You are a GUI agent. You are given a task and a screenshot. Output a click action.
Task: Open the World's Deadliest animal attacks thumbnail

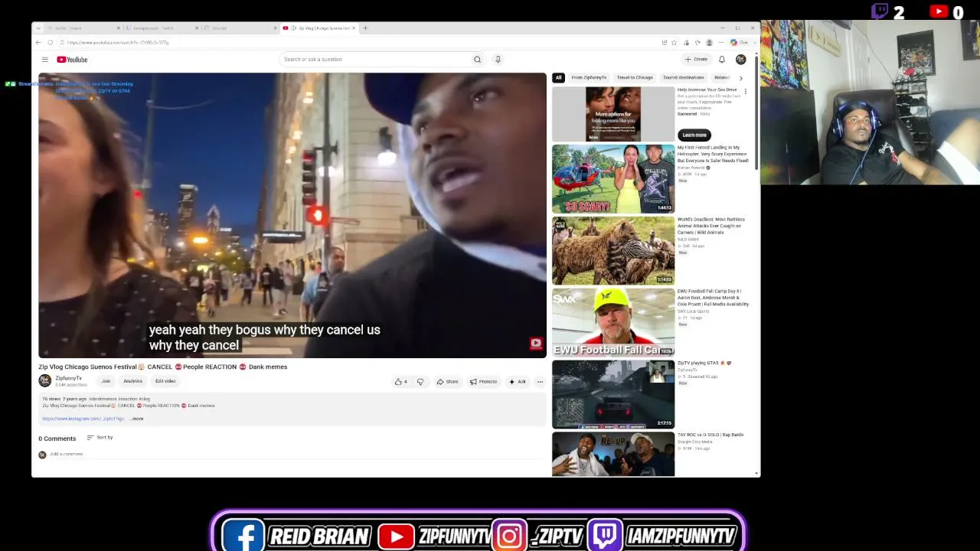(613, 251)
